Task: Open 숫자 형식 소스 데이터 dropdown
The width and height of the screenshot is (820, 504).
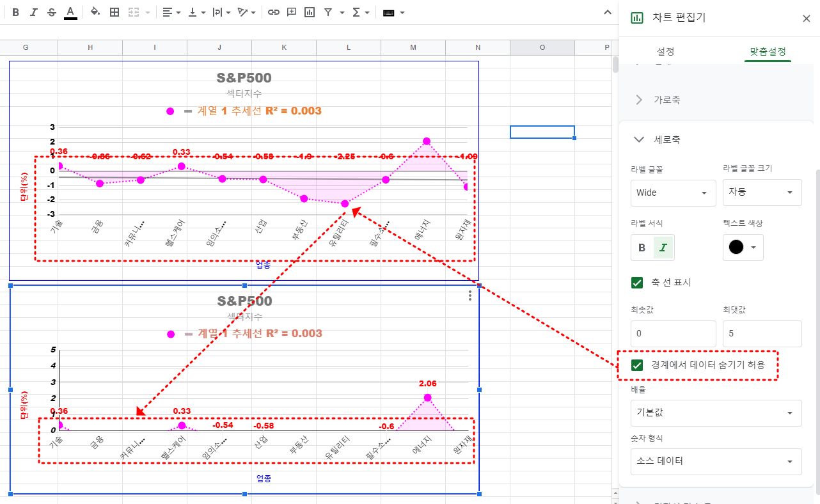Action: (x=716, y=461)
